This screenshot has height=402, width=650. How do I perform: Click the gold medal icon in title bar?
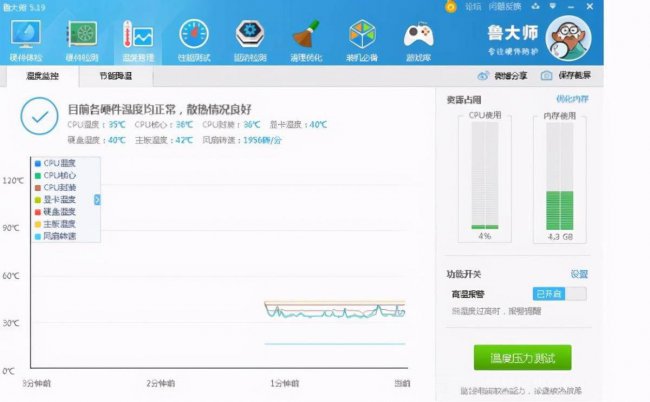(451, 6)
